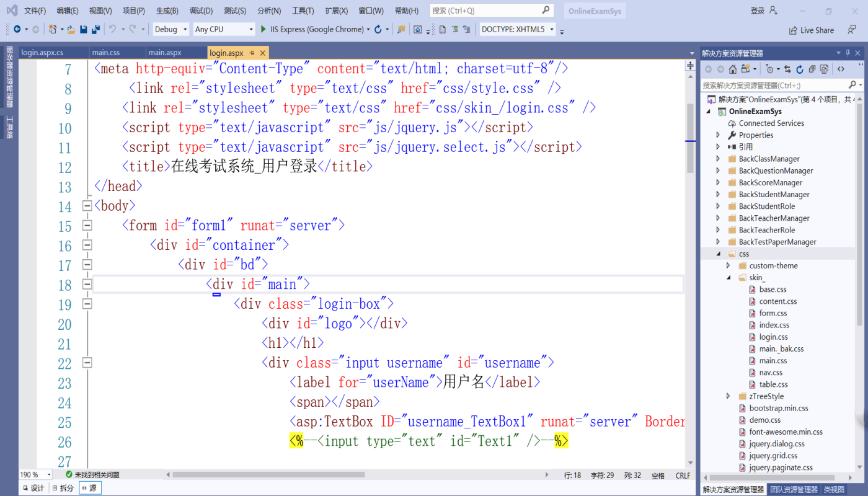Viewport: 868px width, 496px height.
Task: Switch editor to Design view
Action: (x=33, y=488)
